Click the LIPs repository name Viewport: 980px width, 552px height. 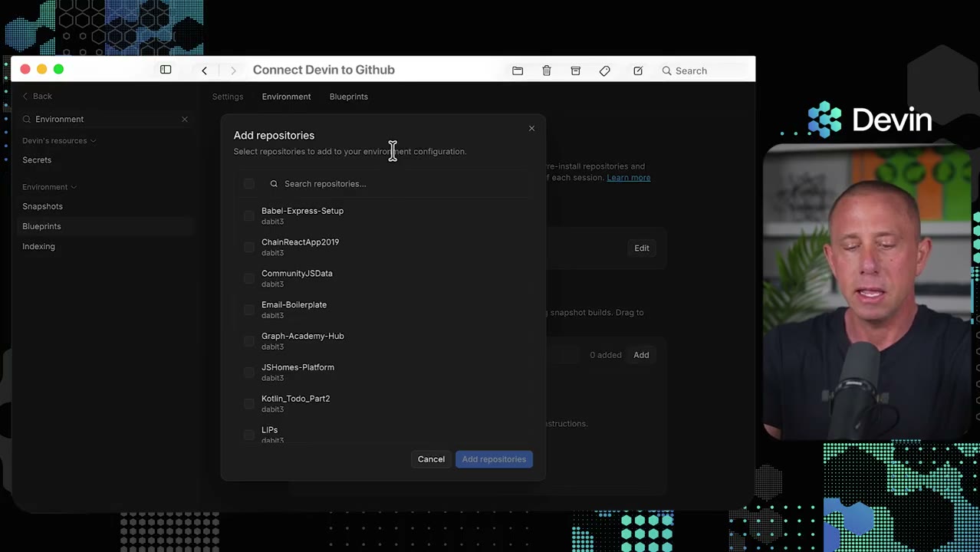(x=269, y=430)
